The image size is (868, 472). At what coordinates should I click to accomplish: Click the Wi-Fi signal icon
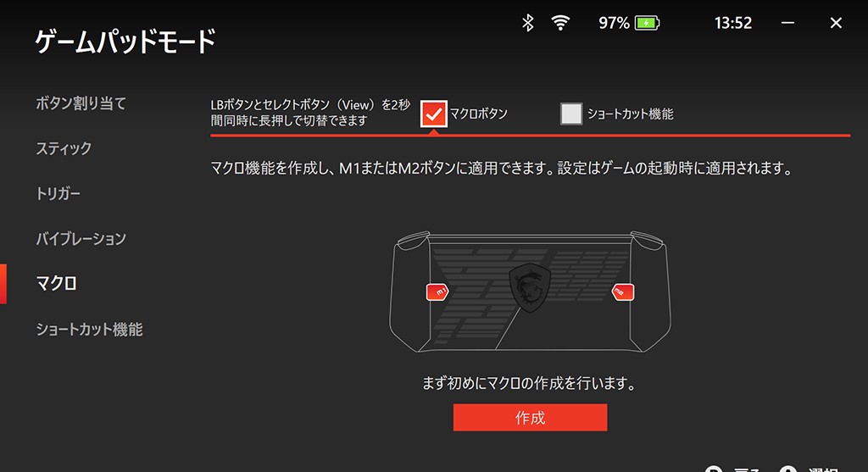[560, 23]
